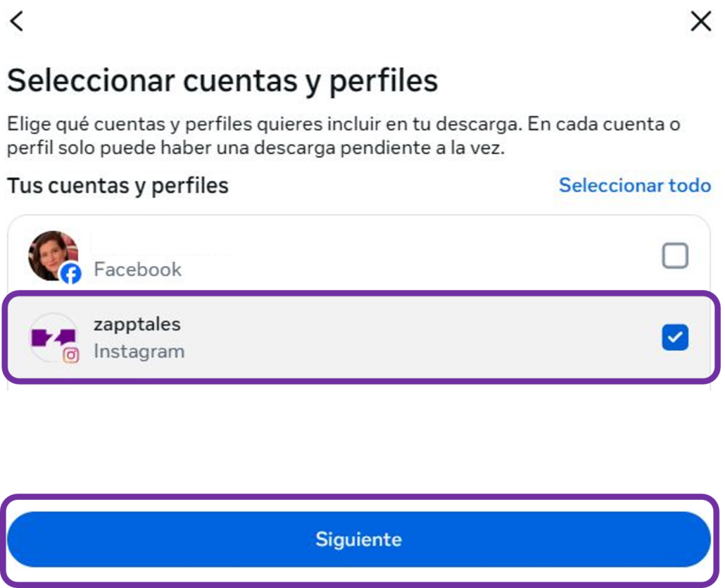The width and height of the screenshot is (725, 588).
Task: Dismiss the dialog with the X icon
Action: point(701,21)
